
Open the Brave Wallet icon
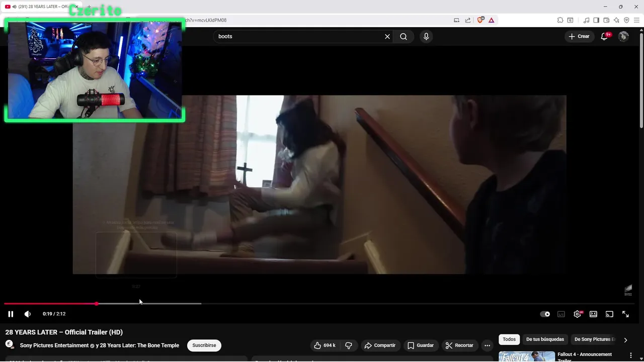click(606, 20)
